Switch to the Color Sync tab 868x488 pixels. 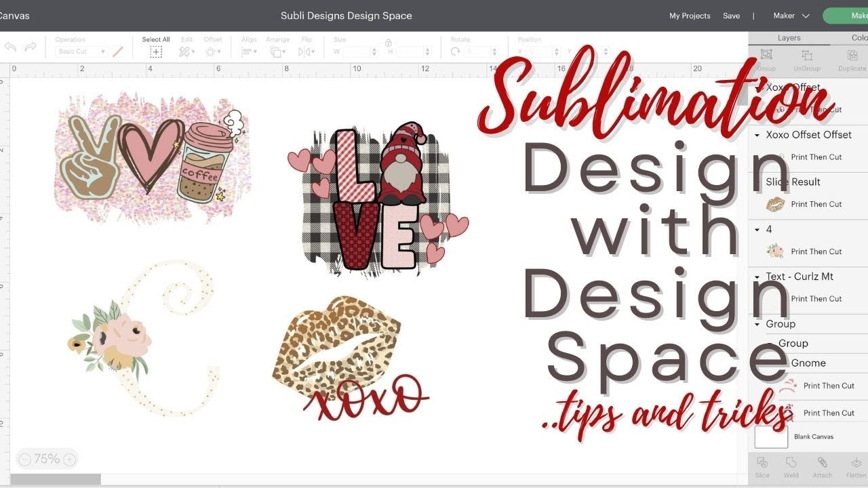[858, 38]
